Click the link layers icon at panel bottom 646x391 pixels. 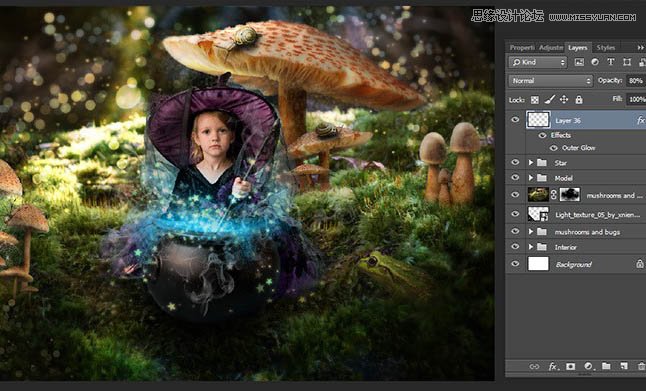534,366
